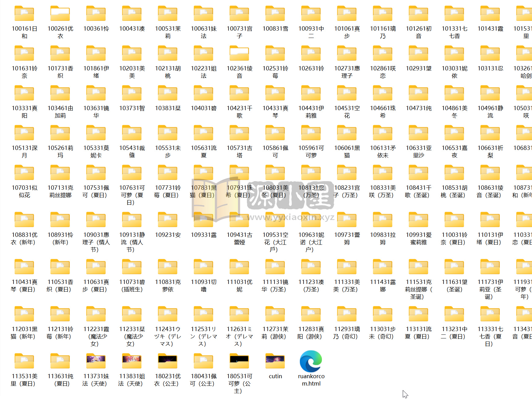
Task: Open folder 111531克莉丝提娜 (圣诞)
Action: [418, 267]
